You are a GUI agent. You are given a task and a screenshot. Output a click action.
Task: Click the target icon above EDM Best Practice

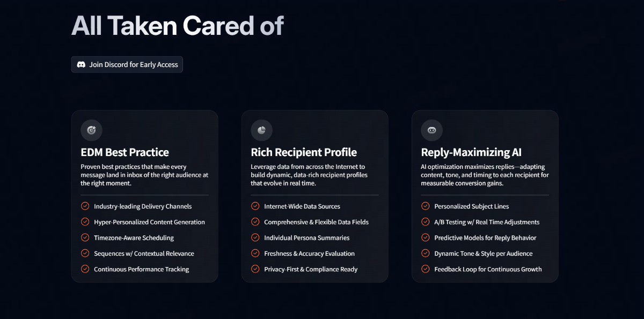pos(91,130)
